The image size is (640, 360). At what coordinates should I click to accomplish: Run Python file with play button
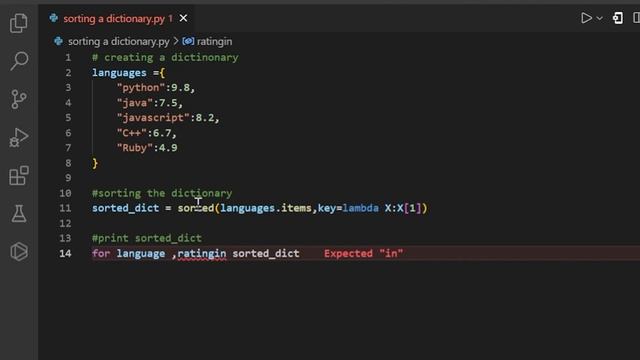pos(586,18)
